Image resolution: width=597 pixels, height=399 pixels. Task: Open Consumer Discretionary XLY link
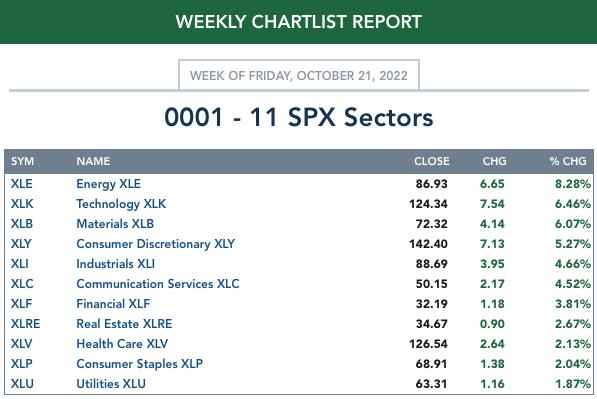click(x=155, y=244)
